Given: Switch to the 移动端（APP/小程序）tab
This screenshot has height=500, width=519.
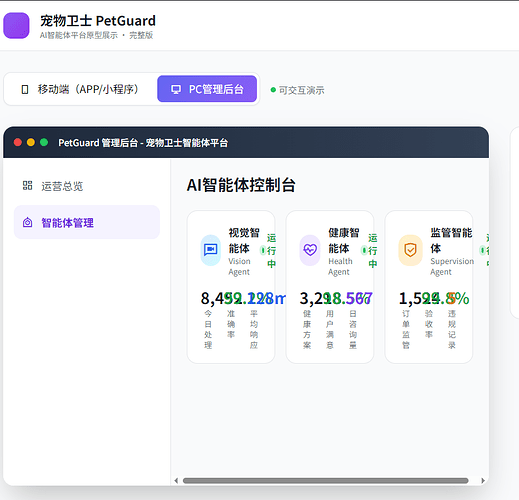Looking at the screenshot, I should 80,89.
